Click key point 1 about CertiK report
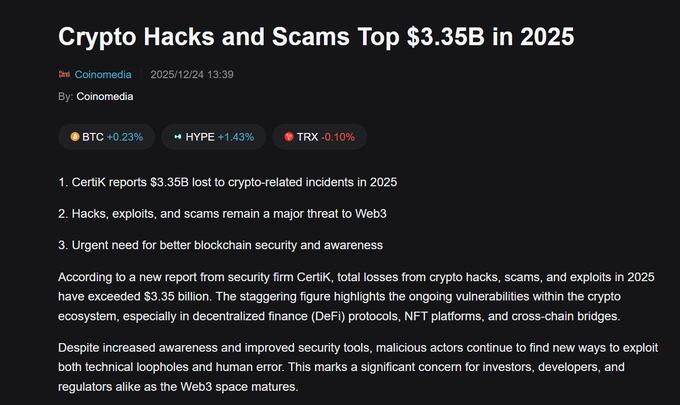The image size is (680, 405). 228,182
